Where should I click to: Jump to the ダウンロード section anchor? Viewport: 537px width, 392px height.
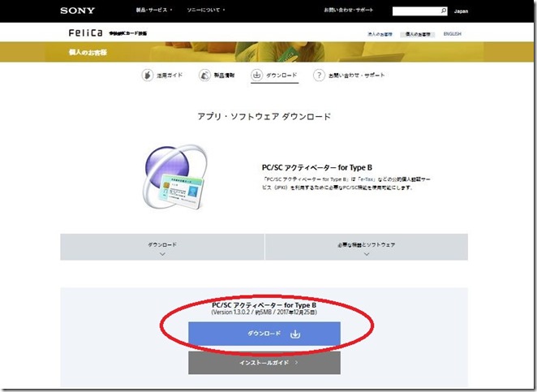162,247
